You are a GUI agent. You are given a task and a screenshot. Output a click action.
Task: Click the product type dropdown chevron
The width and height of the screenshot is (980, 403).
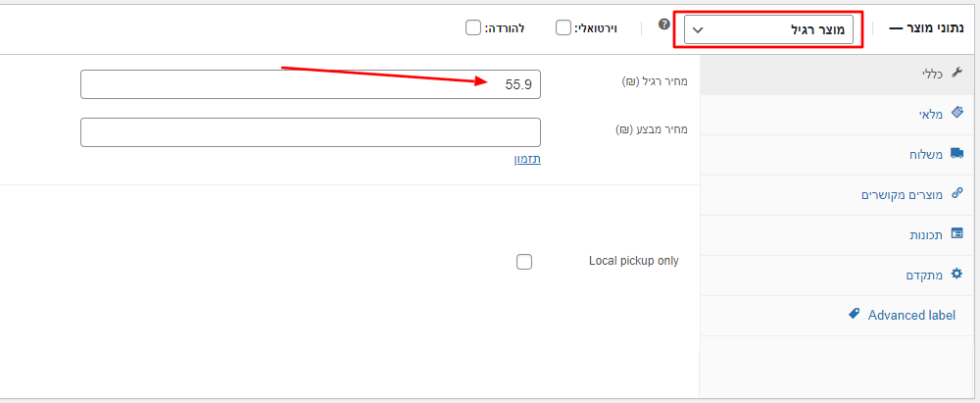[x=698, y=29]
